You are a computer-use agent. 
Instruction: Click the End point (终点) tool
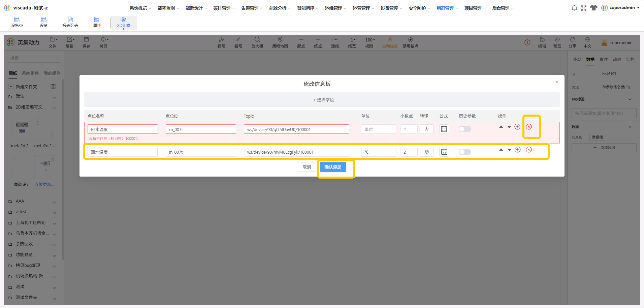(318, 42)
